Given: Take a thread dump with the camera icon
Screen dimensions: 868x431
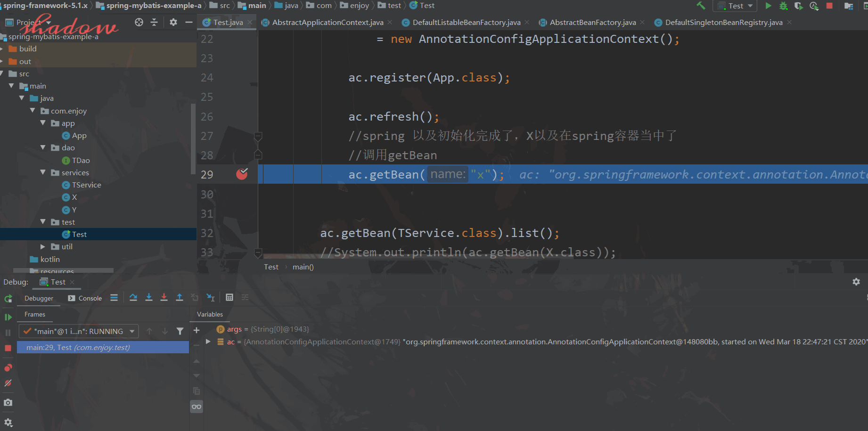Looking at the screenshot, I should (8, 403).
